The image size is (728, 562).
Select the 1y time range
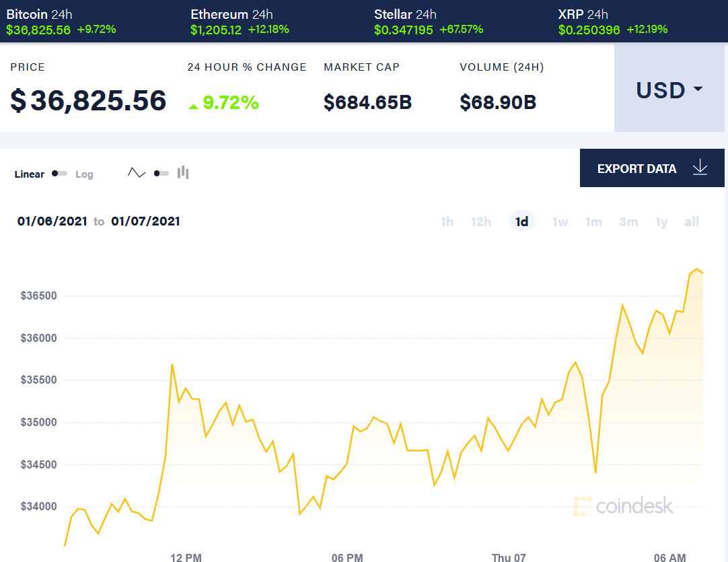[x=661, y=222]
